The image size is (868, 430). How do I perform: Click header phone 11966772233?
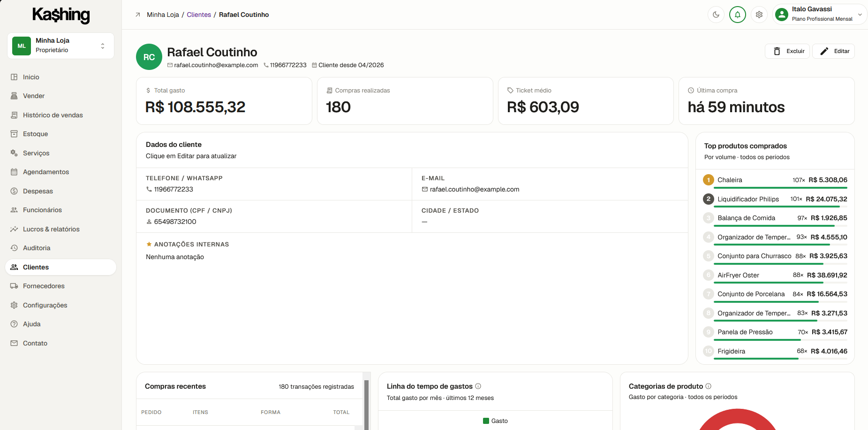pos(288,65)
